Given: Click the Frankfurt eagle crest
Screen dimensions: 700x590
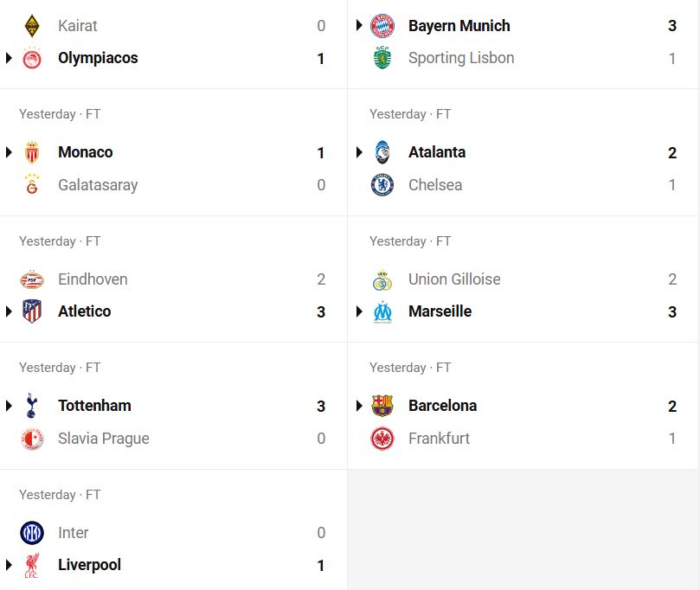Looking at the screenshot, I should click(382, 439).
